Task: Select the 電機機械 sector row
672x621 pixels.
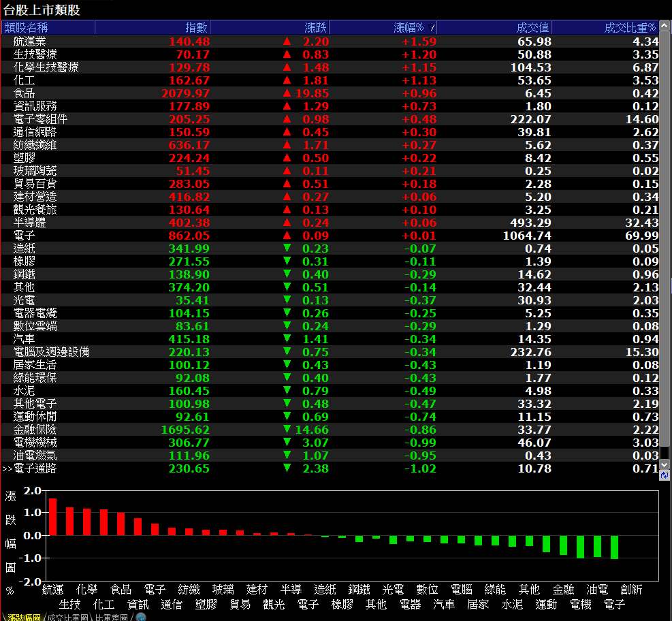Action: [330, 443]
